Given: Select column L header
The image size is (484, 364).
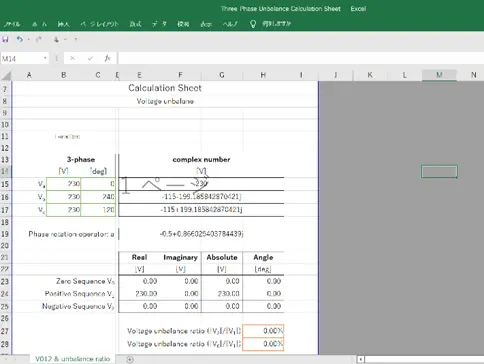Looking at the screenshot, I should coord(405,75).
